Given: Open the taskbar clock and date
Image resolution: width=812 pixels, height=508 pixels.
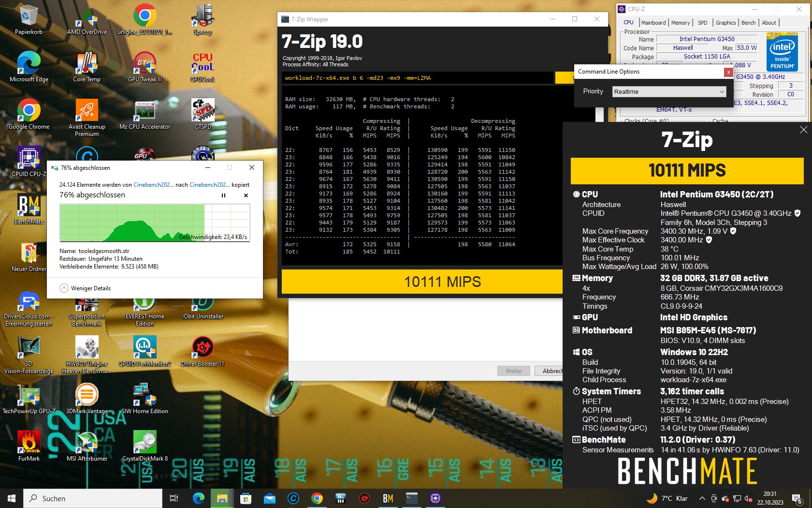Looking at the screenshot, I should pyautogui.click(x=770, y=498).
